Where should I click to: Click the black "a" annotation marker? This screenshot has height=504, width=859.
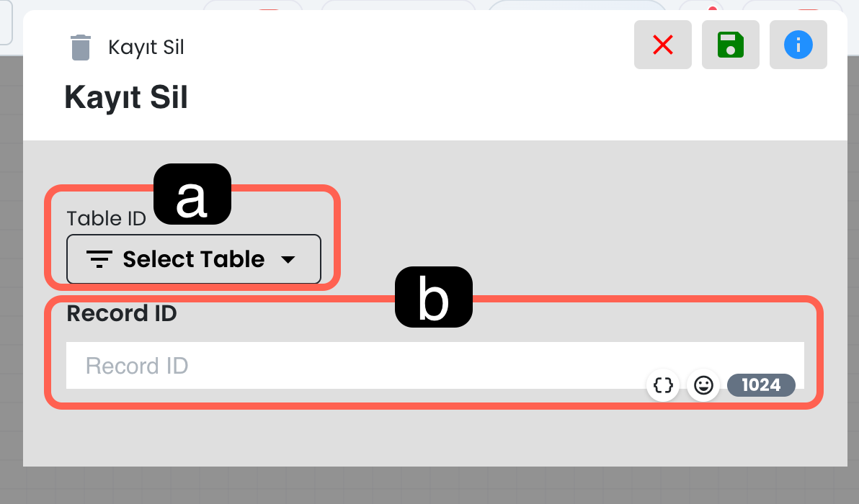(x=192, y=194)
